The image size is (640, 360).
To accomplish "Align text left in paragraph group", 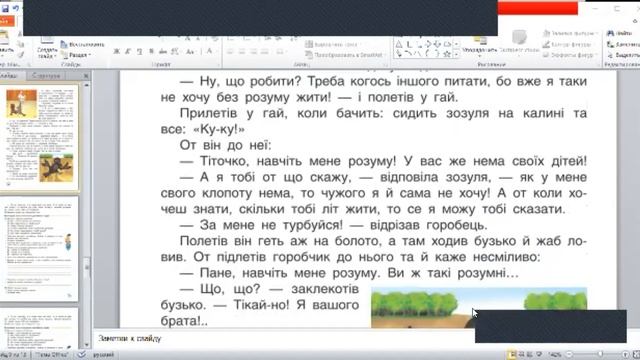I will tap(231, 52).
